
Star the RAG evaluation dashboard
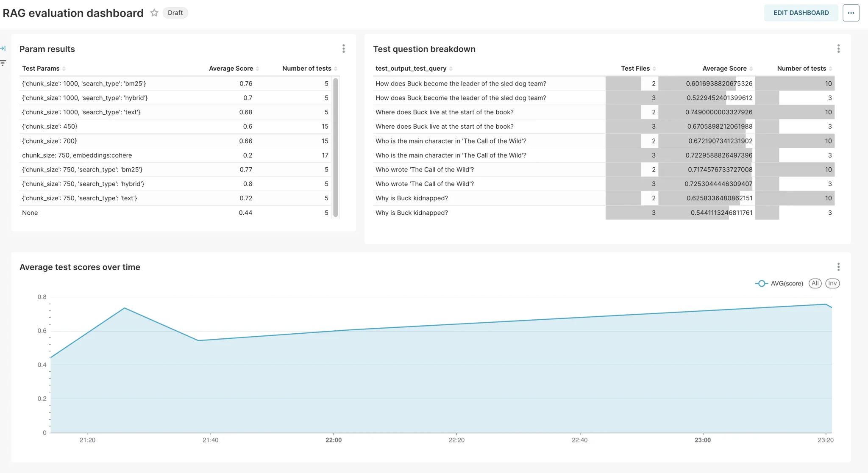[x=154, y=13]
